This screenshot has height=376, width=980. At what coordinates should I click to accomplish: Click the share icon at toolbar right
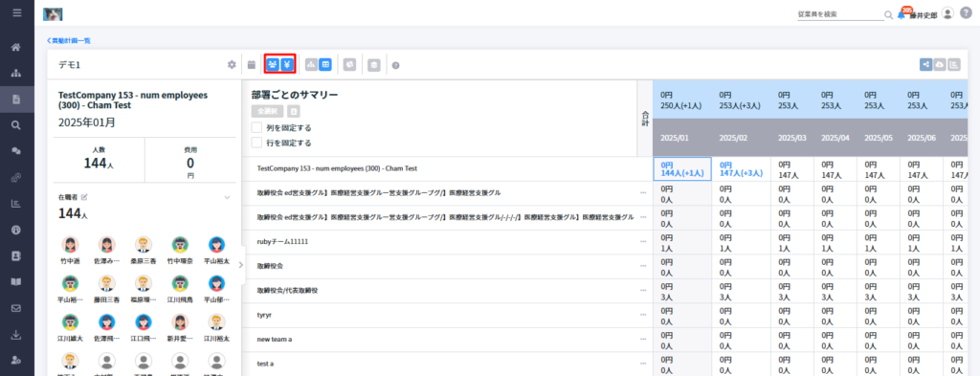[x=925, y=64]
